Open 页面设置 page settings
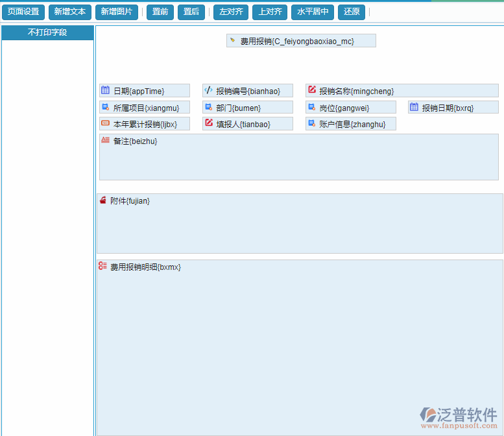Image resolution: width=504 pixels, height=436 pixels. point(23,12)
